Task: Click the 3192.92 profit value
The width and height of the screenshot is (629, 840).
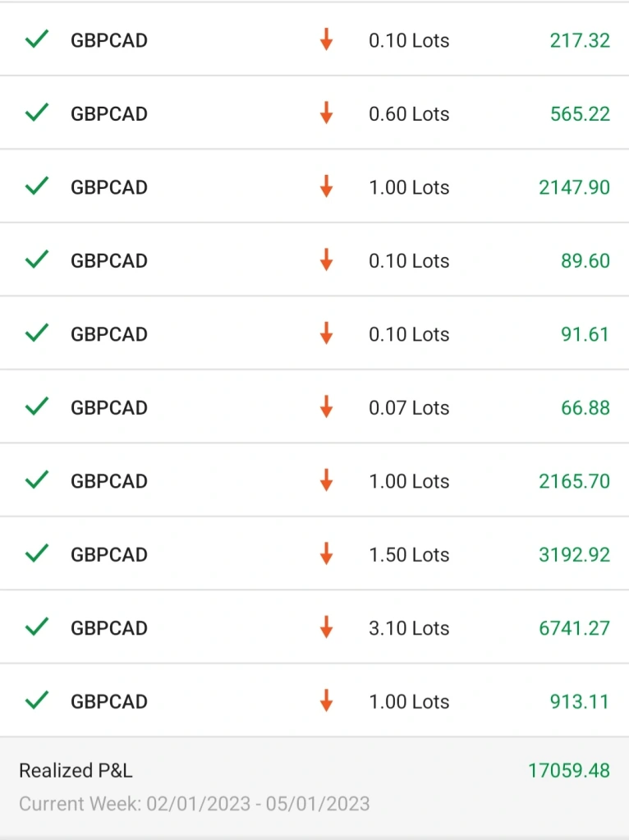Action: (574, 554)
